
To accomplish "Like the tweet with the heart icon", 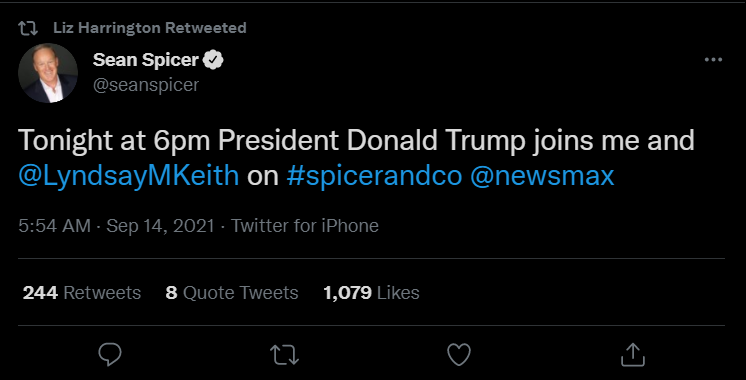I will pyautogui.click(x=459, y=355).
